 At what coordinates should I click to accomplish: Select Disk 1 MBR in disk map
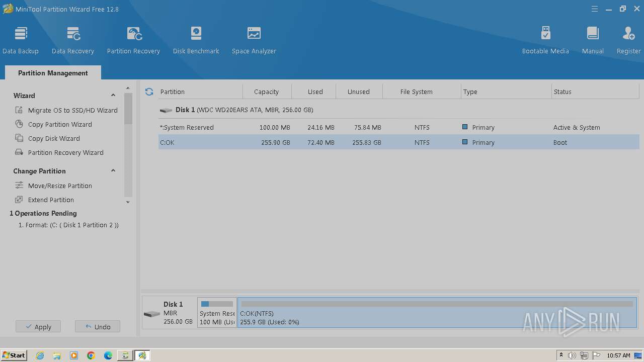click(x=169, y=313)
